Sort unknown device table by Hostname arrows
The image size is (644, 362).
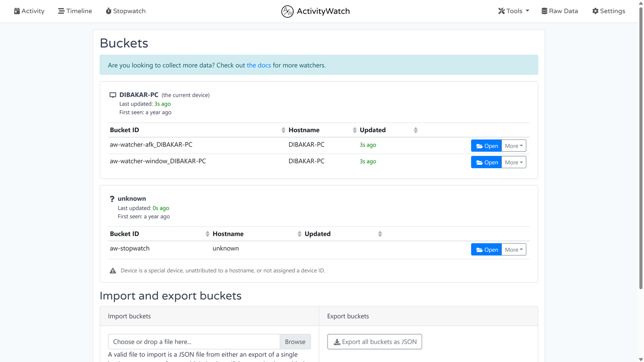coord(299,234)
